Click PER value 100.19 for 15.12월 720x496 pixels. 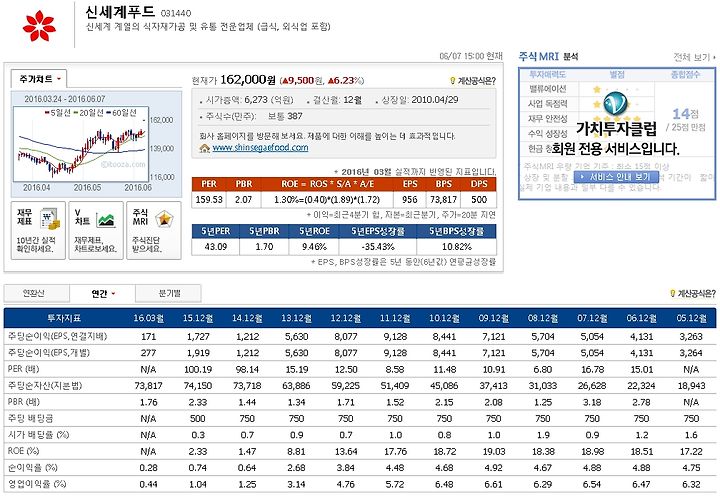[198, 369]
